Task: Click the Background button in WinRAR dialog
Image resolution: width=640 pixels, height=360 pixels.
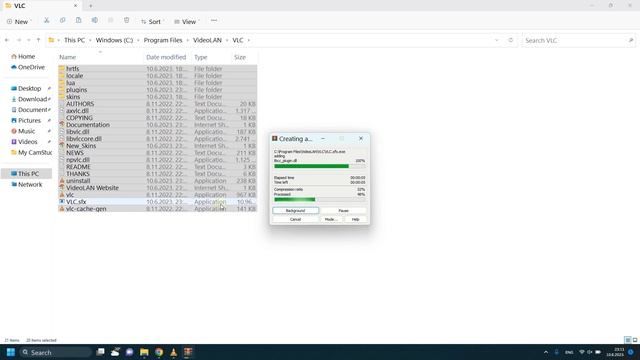Action: (296, 211)
